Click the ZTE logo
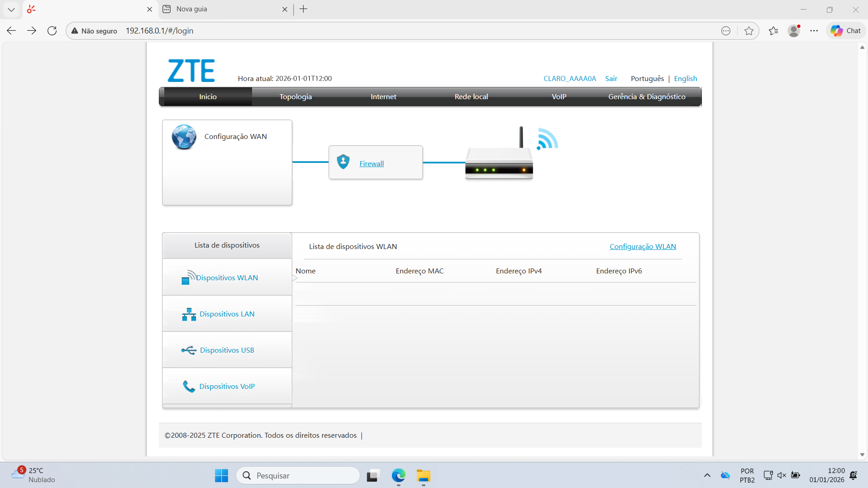868x488 pixels. click(191, 70)
